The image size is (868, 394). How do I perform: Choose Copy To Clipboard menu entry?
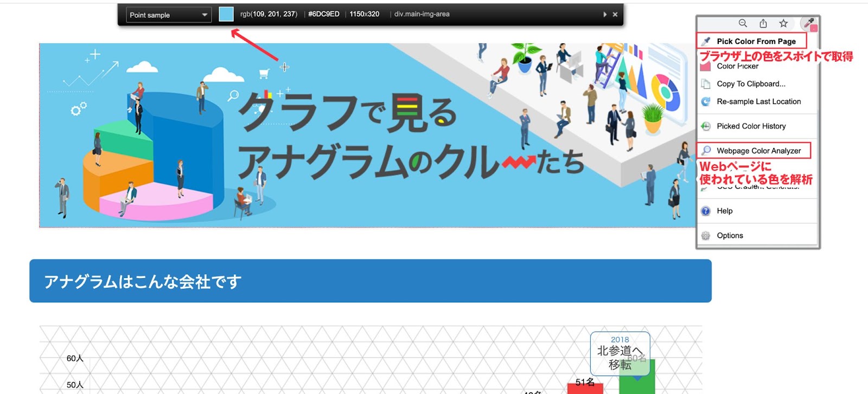point(751,84)
